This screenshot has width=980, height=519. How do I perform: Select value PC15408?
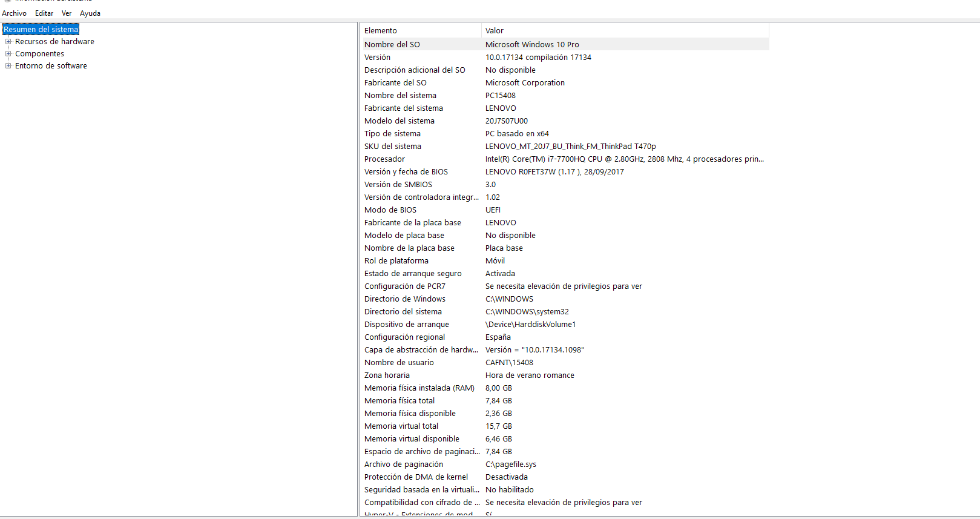pyautogui.click(x=501, y=95)
